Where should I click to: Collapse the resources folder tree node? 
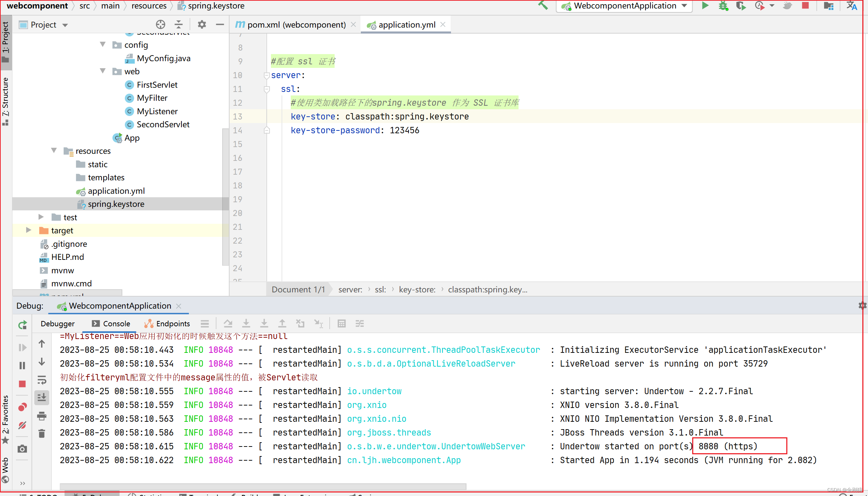[54, 151]
